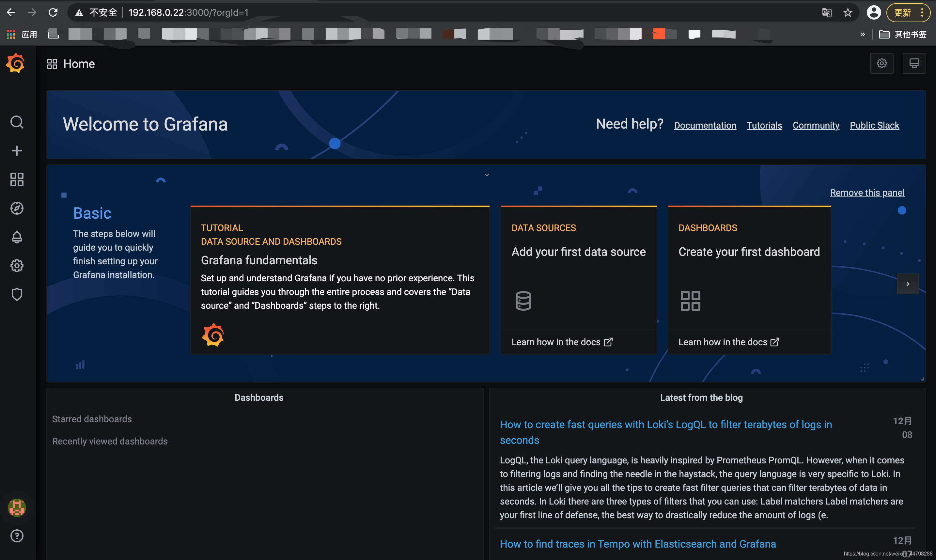The image size is (936, 560).
Task: Open the Loki LogQL fast queries blog post
Action: (666, 432)
